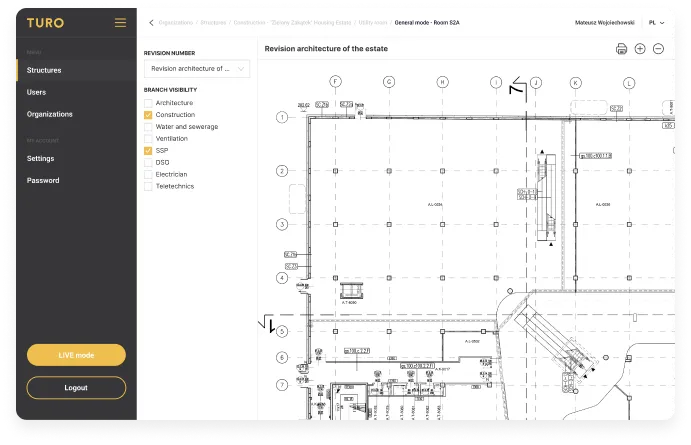Uncheck the SSP branch checkbox

pos(148,151)
